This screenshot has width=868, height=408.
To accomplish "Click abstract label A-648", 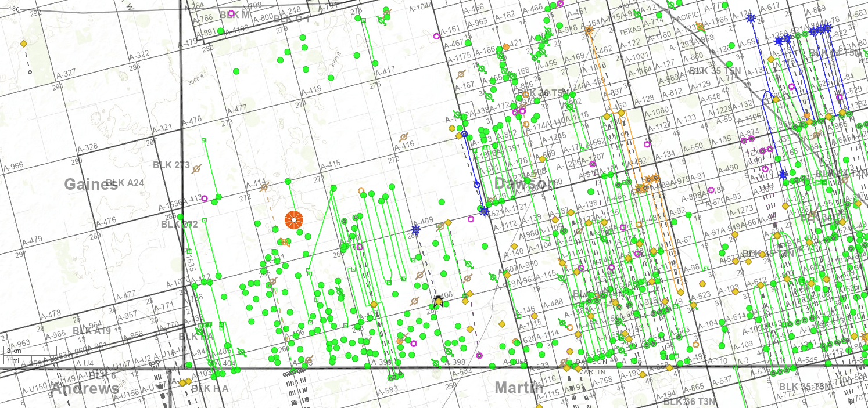I will [x=710, y=98].
